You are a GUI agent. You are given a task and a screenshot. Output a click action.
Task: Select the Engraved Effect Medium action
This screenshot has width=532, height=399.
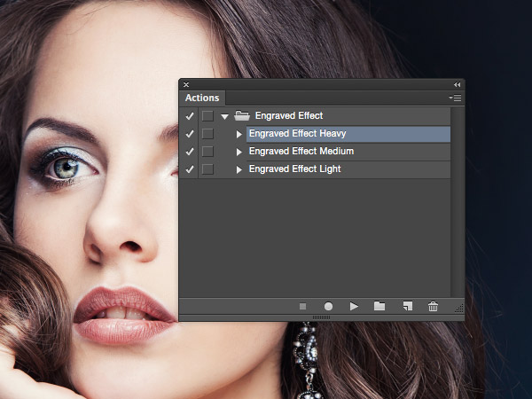tap(348, 152)
